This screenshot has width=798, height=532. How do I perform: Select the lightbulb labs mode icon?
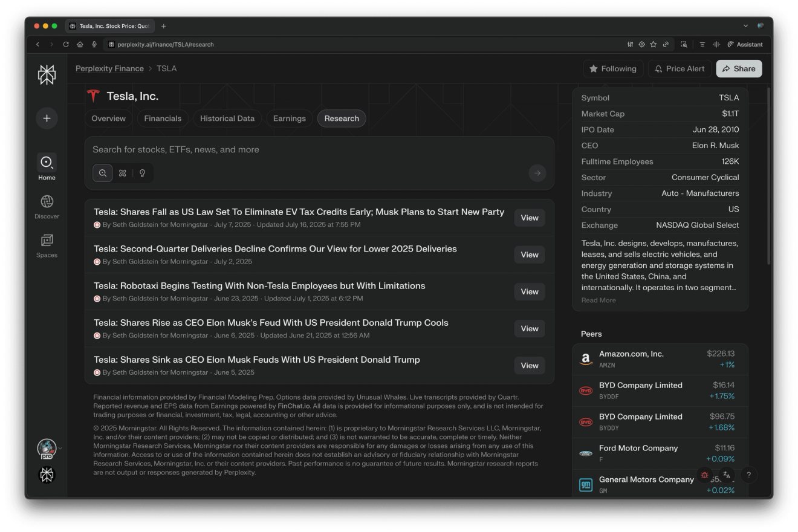(142, 173)
